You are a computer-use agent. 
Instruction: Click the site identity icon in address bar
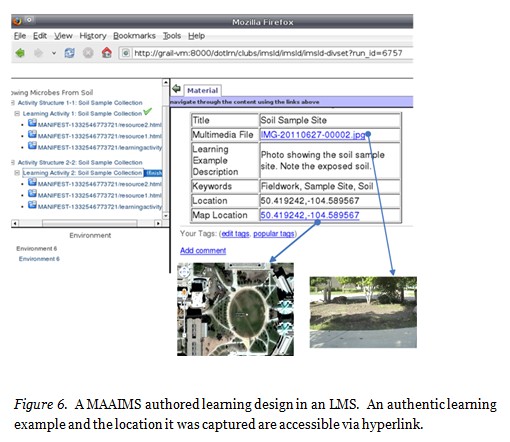126,53
